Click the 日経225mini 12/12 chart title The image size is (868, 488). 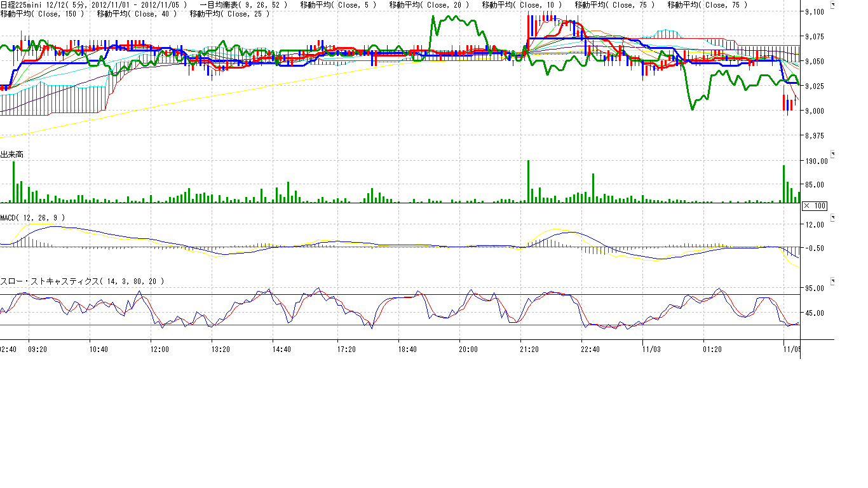(x=31, y=5)
